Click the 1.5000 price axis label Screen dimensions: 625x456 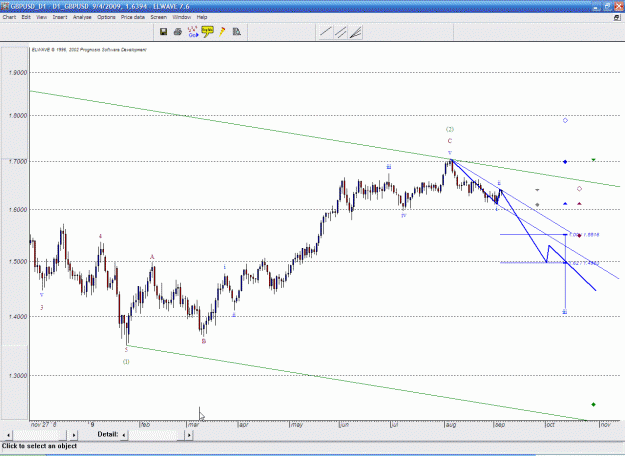(x=18, y=261)
